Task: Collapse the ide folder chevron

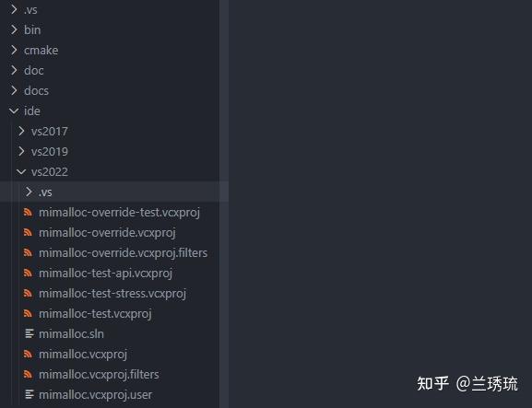Action: coord(14,111)
